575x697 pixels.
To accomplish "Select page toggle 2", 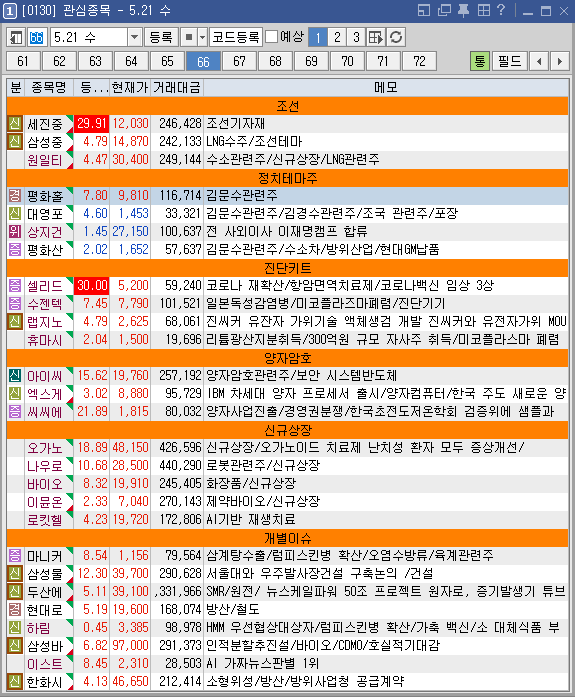I will click(x=337, y=37).
